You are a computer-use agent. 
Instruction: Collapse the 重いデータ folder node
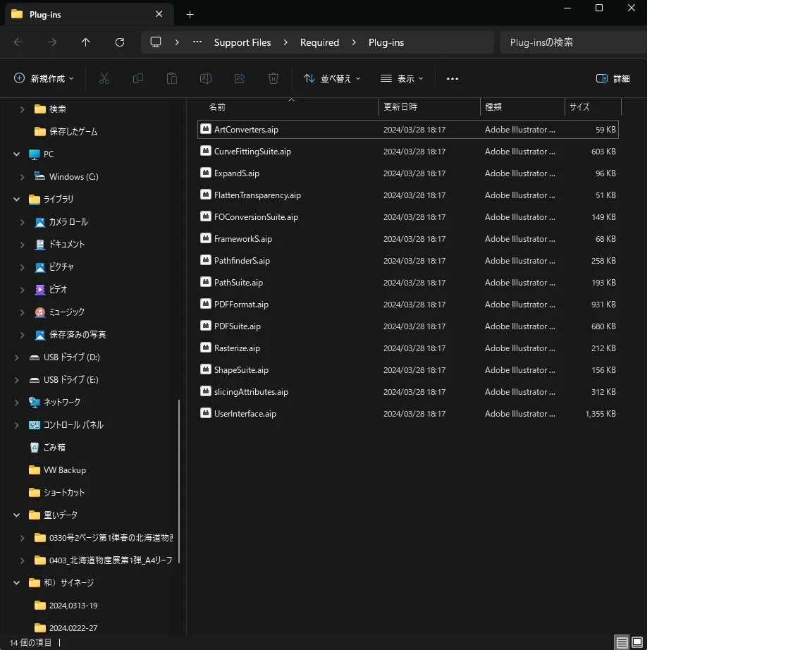[17, 515]
